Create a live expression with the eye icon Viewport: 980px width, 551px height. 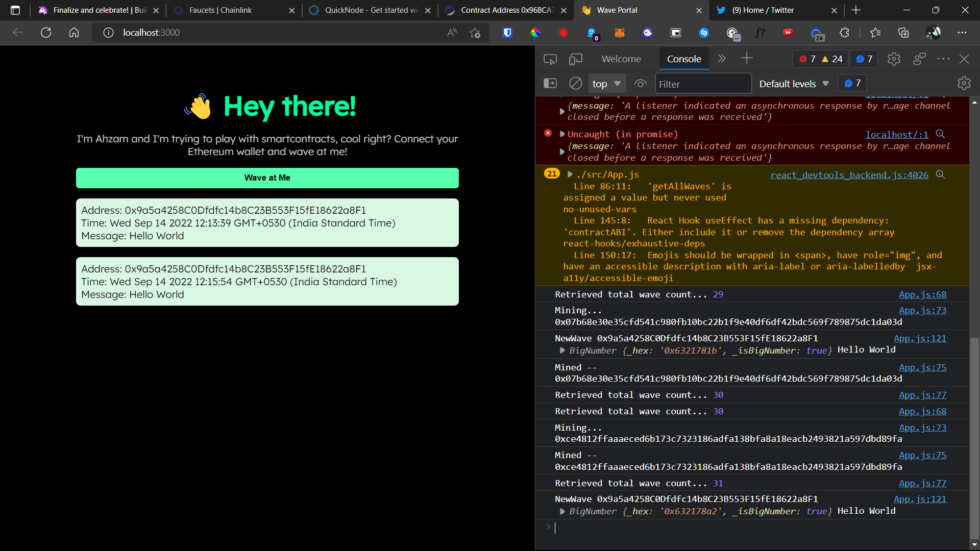[x=640, y=83]
